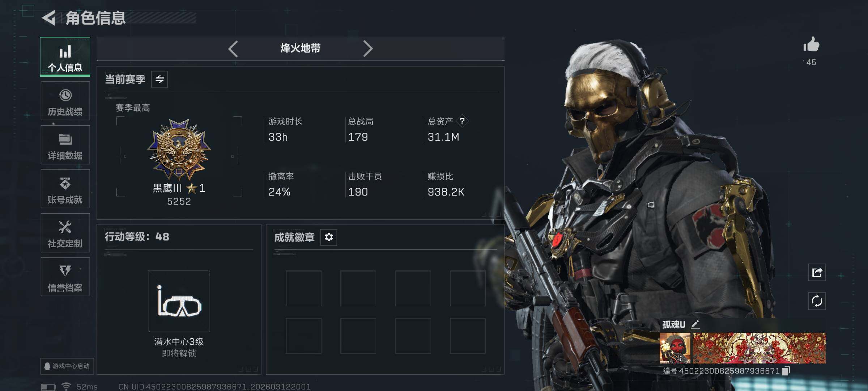Open the 烽火地带 mode selector title
Image resolution: width=868 pixels, height=391 pixels.
[x=300, y=48]
